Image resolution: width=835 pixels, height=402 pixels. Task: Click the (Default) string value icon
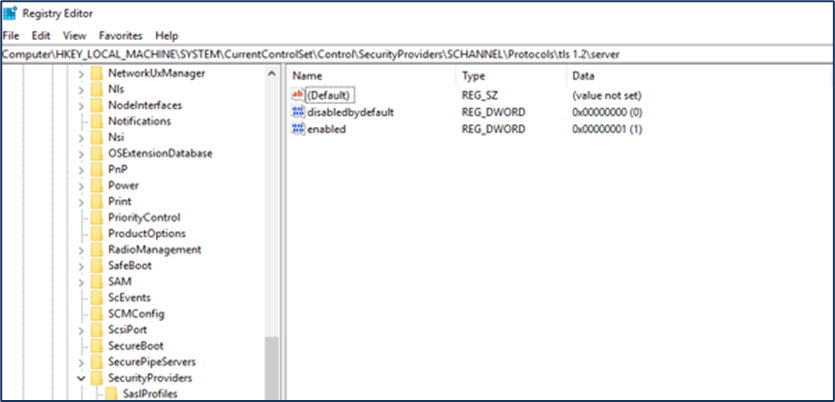click(x=297, y=95)
